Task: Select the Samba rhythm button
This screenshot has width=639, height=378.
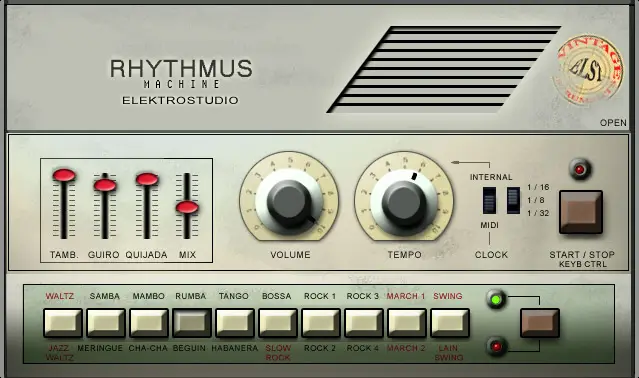Action: tap(106, 323)
